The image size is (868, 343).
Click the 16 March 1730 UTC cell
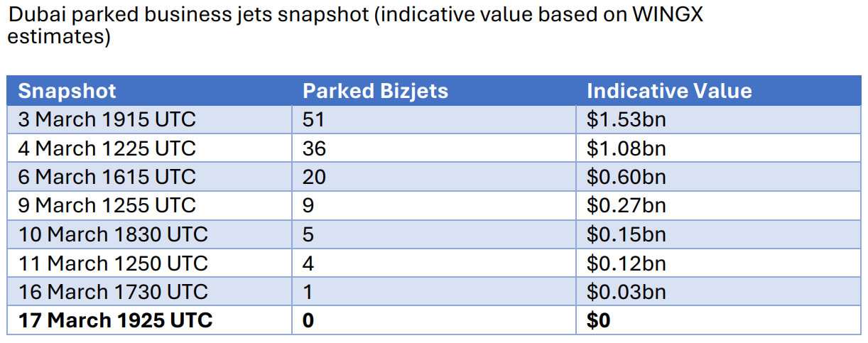(x=113, y=292)
